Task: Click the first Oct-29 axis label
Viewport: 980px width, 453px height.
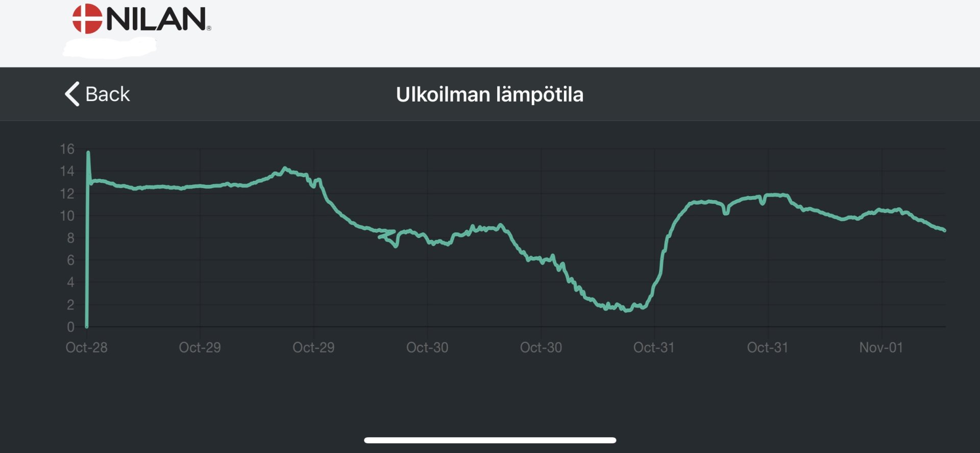Action: click(x=200, y=348)
